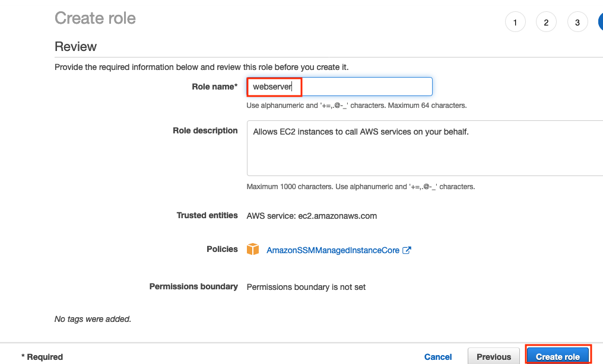Click the ec2.amazonaws.com trusted entity text
This screenshot has height=364, width=603.
[337, 216]
